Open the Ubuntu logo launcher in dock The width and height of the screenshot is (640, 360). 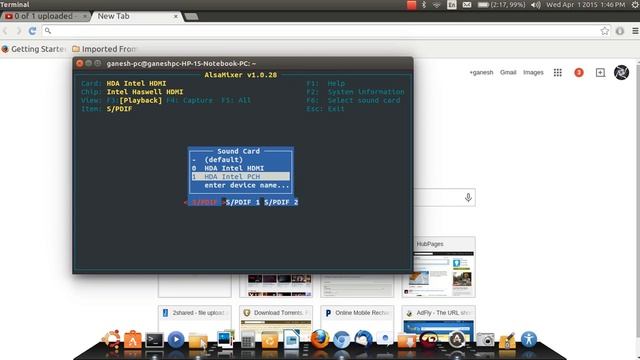point(111,339)
